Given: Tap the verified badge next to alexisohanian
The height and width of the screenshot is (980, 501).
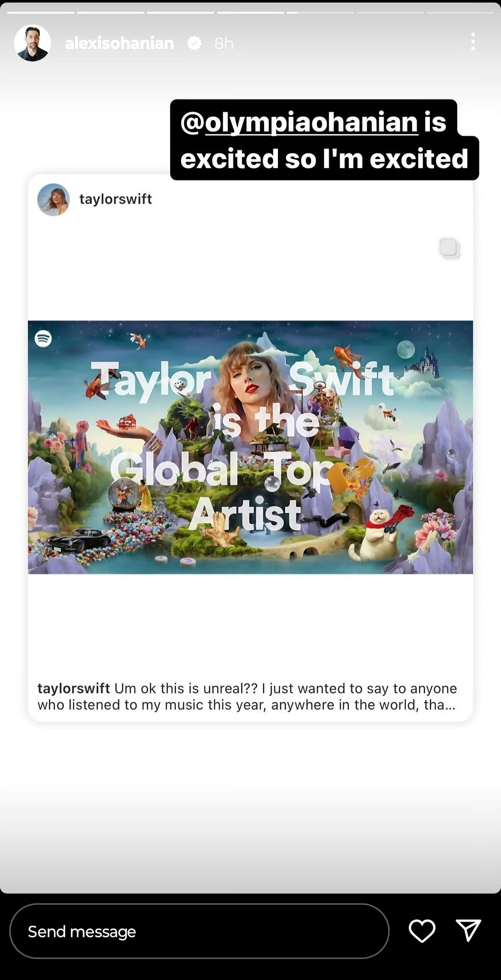Looking at the screenshot, I should click(x=194, y=43).
